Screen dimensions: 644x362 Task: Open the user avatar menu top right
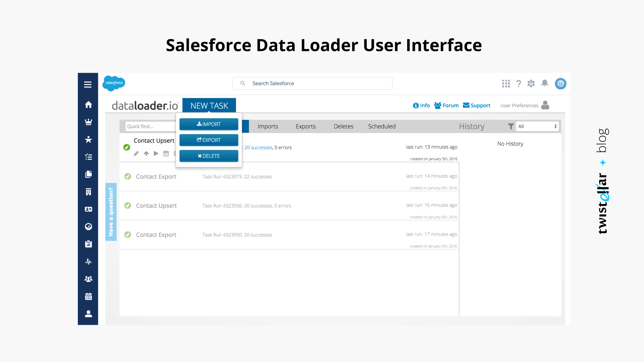coord(560,83)
